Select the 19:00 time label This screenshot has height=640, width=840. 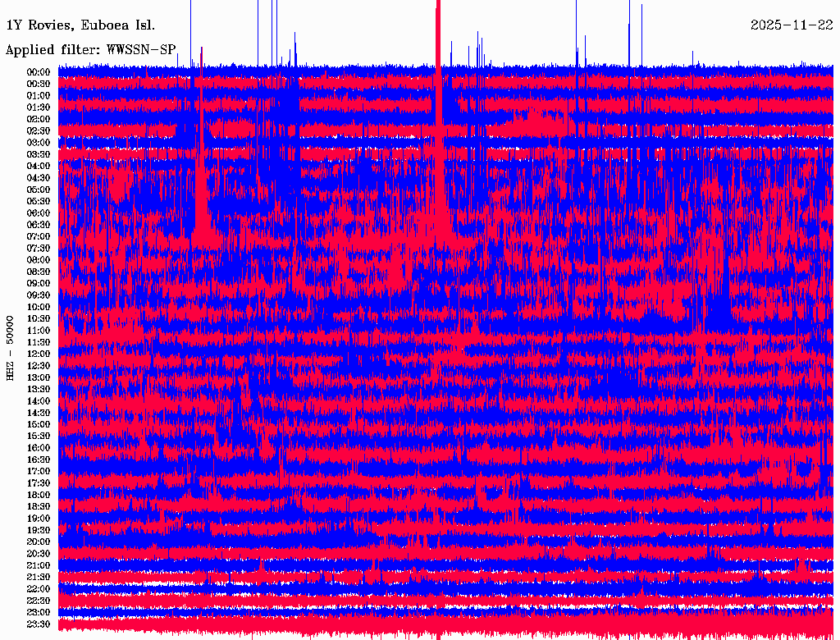pos(39,519)
